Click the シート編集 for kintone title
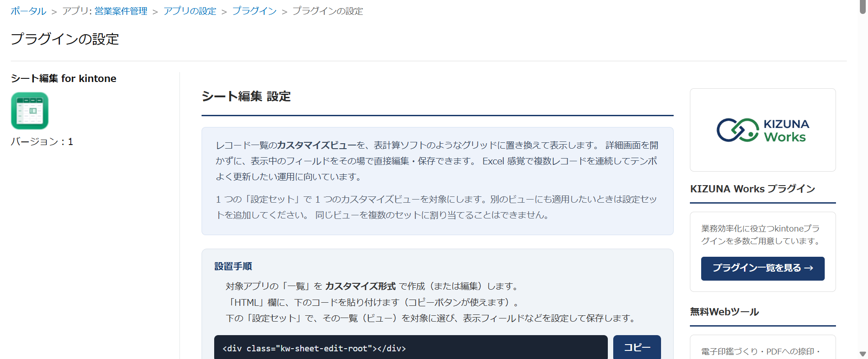This screenshot has width=868, height=359. (64, 78)
